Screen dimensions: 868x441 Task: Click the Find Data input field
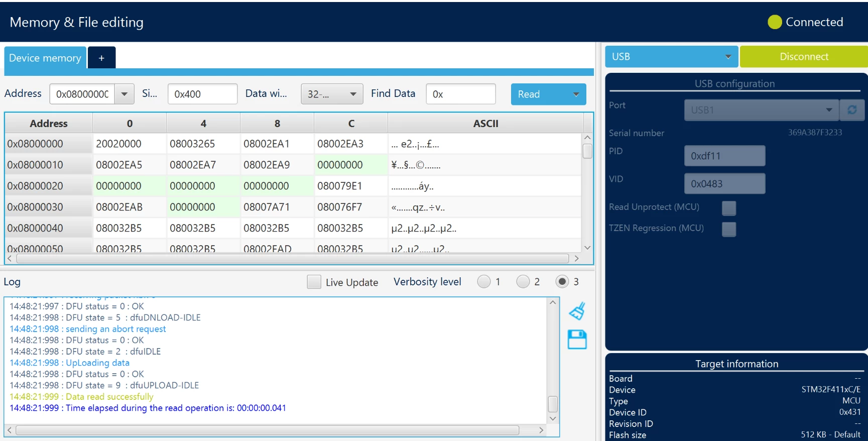point(461,94)
